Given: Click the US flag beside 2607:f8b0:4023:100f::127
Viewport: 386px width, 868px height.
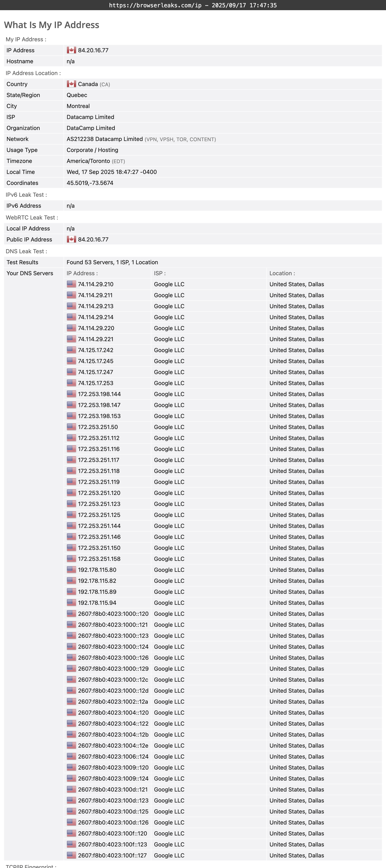Looking at the screenshot, I should [x=71, y=856].
